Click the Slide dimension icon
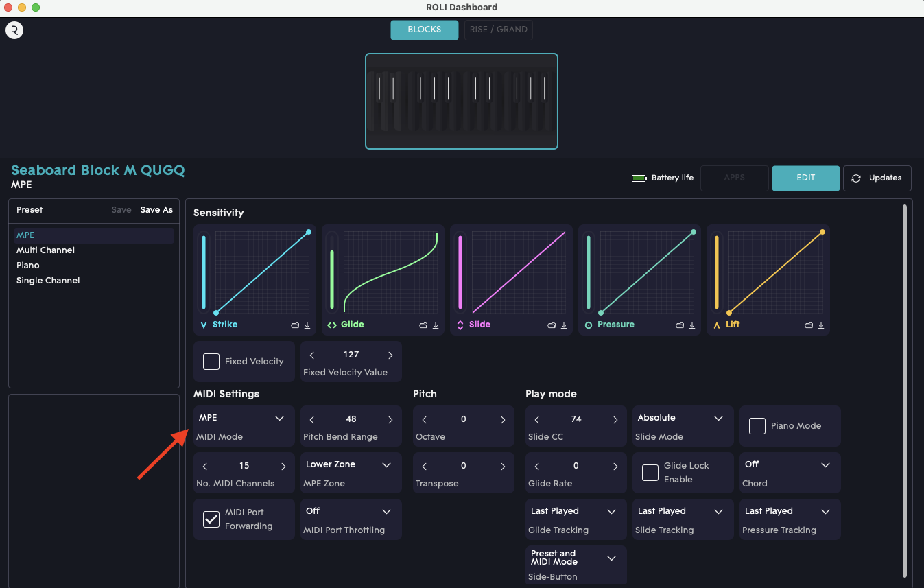Screen dimensions: 924x588 460,325
